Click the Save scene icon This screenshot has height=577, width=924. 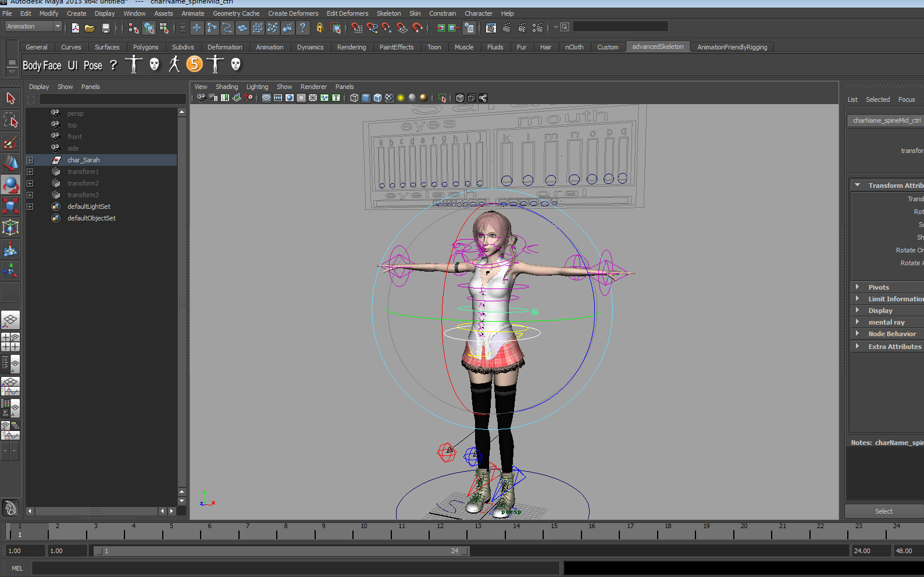pos(105,28)
